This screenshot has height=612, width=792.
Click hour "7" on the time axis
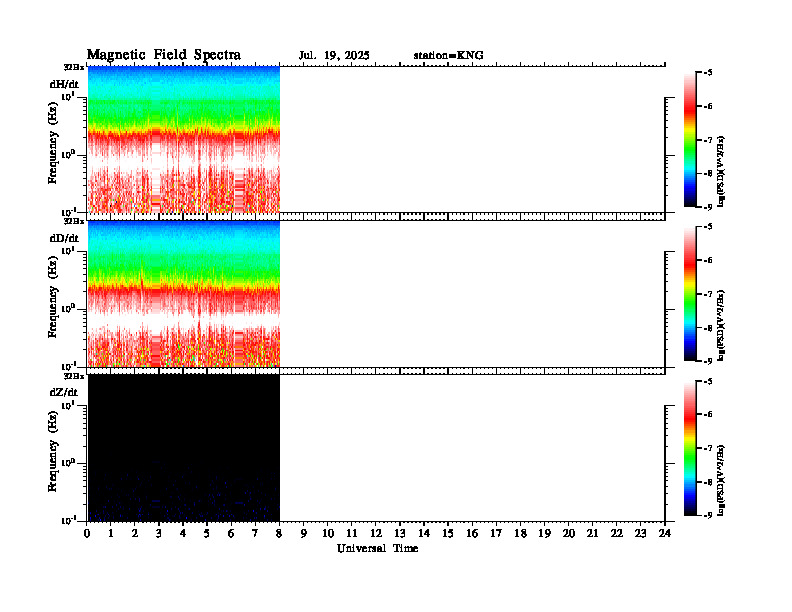[255, 534]
